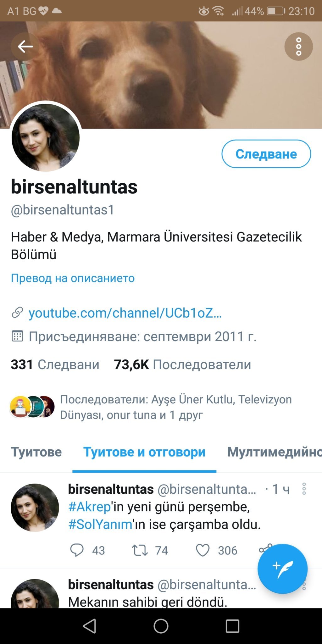Tap the #SolYanım hashtag
Viewport: 322px width, 644px height.
point(100,524)
